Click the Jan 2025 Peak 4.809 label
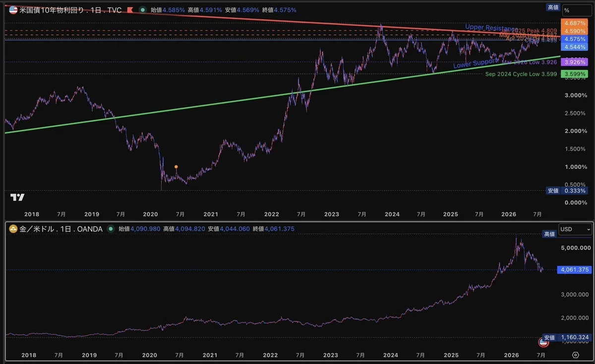 point(529,31)
